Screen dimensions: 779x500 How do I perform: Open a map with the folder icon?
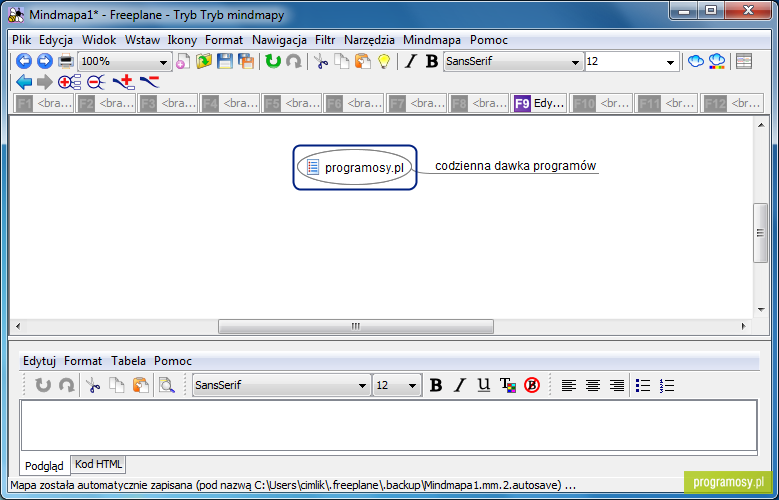click(204, 62)
